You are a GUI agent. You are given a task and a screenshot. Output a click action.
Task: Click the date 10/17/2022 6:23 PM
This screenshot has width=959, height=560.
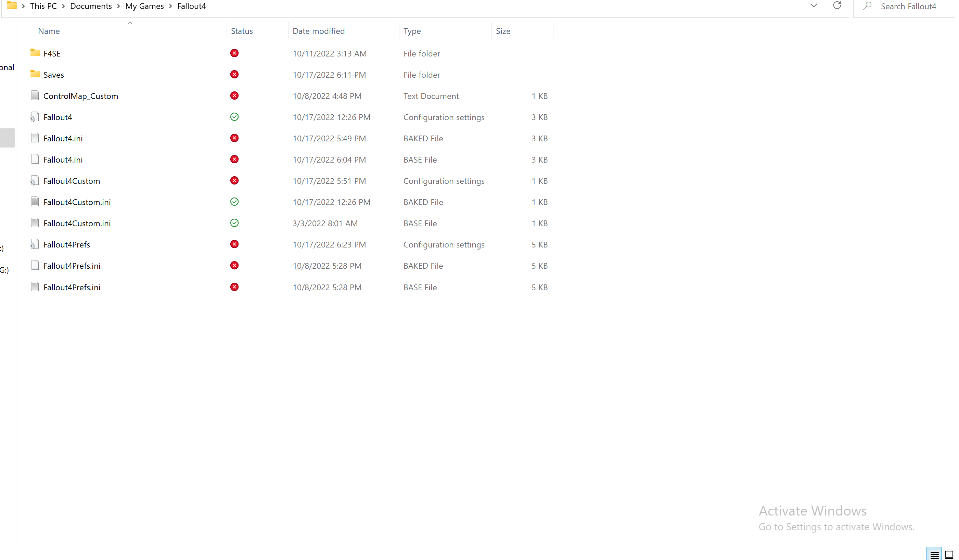(x=329, y=244)
